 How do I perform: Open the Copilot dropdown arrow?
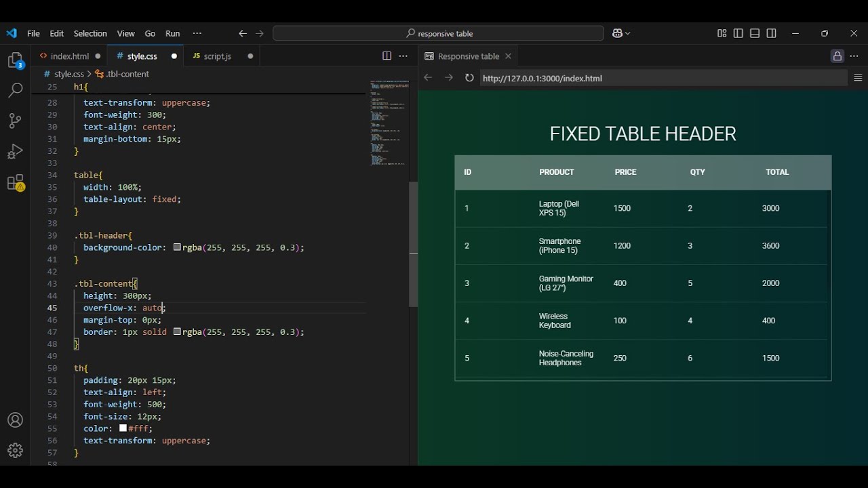click(x=628, y=33)
